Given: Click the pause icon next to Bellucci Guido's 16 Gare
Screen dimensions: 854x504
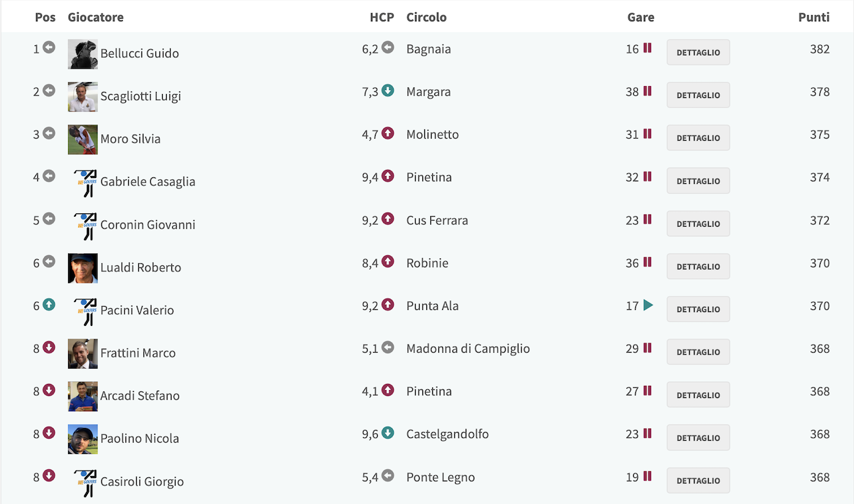Looking at the screenshot, I should coord(647,48).
